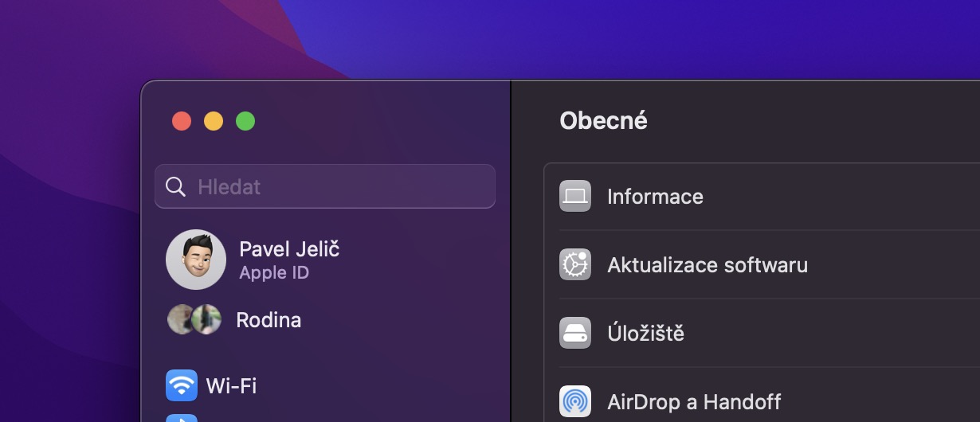Click the Rodina family avatars icon

coord(194,320)
